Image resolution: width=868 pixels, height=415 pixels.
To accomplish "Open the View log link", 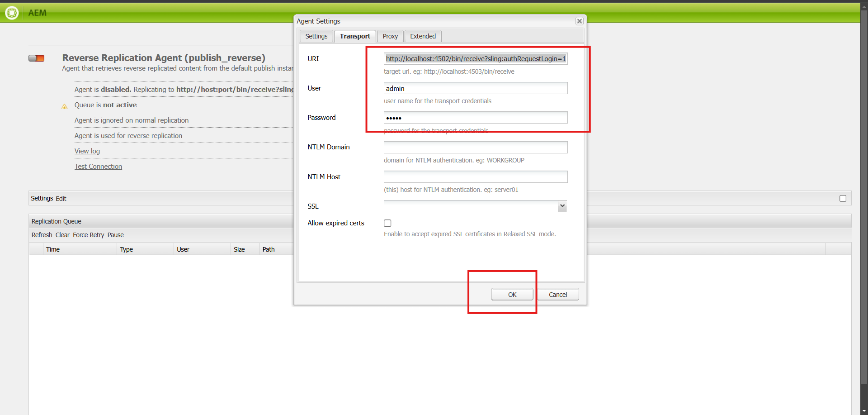I will point(87,151).
